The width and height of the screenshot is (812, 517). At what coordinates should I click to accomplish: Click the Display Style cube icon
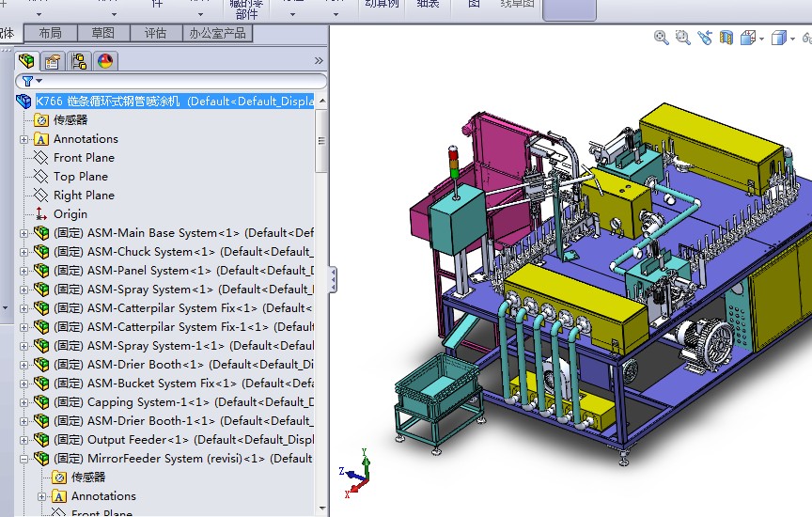pyautogui.click(x=779, y=38)
